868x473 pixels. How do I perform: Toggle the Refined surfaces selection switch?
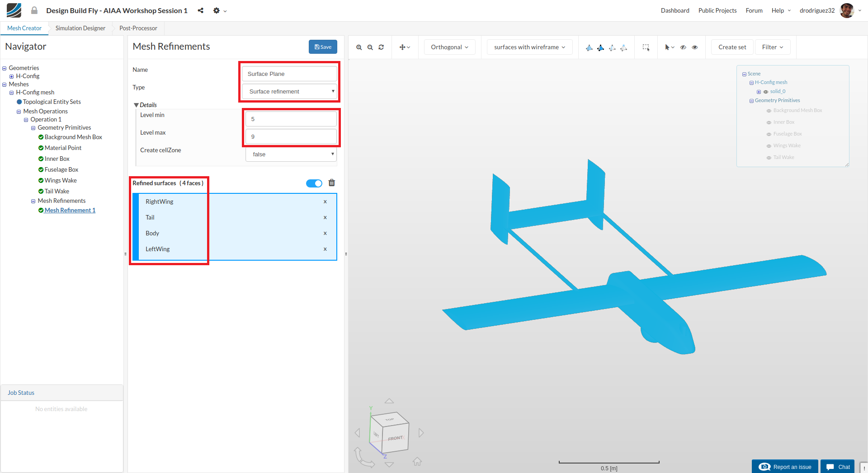(314, 183)
